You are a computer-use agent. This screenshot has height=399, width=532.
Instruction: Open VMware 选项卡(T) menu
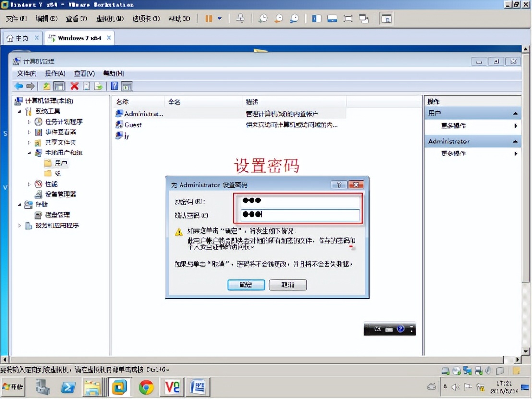(146, 19)
